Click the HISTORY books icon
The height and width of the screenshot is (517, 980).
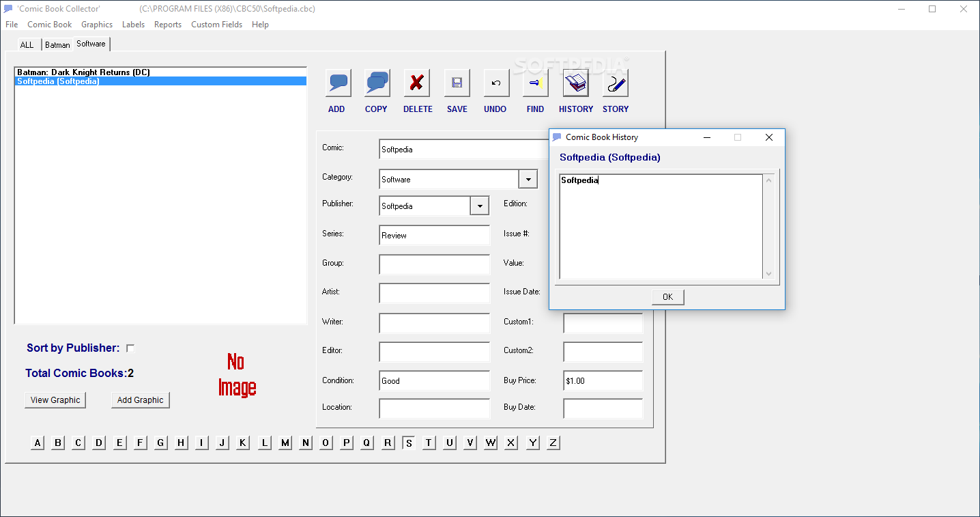pyautogui.click(x=575, y=83)
